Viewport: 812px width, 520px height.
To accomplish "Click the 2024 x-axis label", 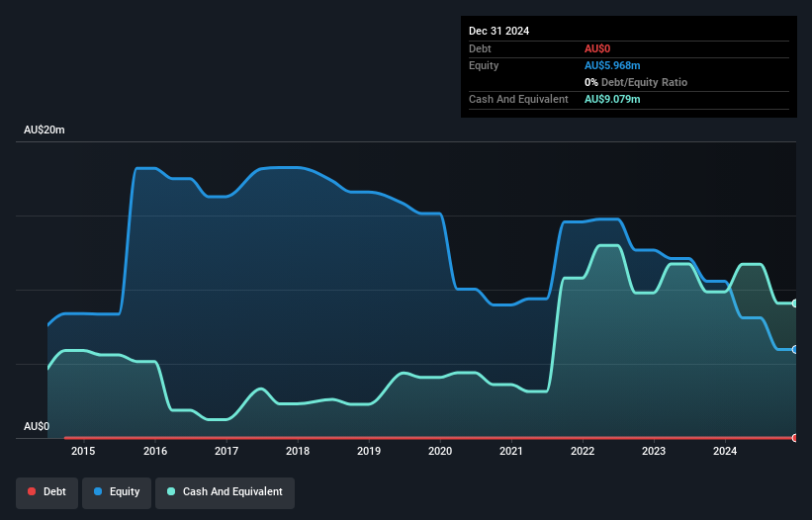I will point(725,451).
